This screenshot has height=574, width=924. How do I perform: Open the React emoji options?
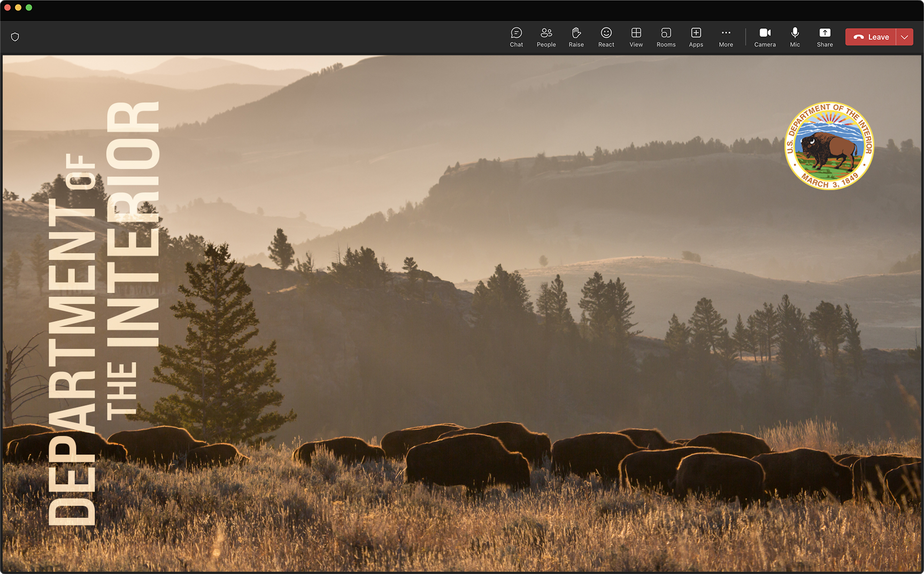(606, 37)
